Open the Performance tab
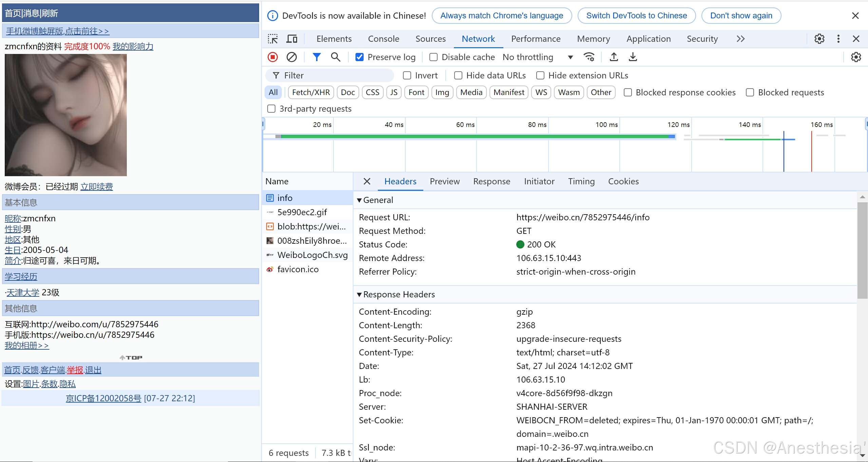The image size is (868, 462). [536, 39]
